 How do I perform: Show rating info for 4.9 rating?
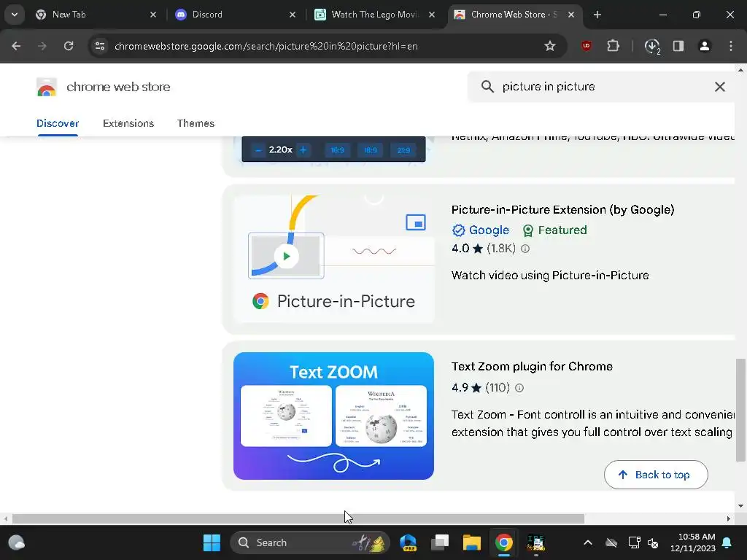519,388
